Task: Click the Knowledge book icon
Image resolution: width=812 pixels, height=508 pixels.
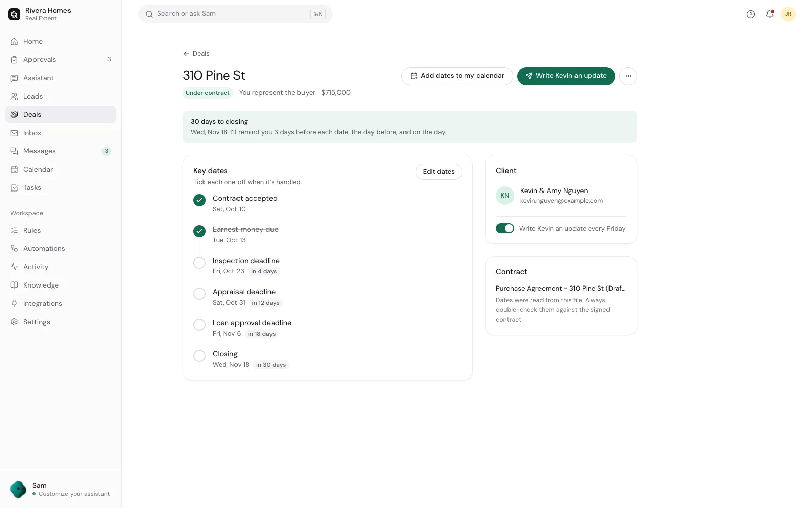Action: (14, 285)
